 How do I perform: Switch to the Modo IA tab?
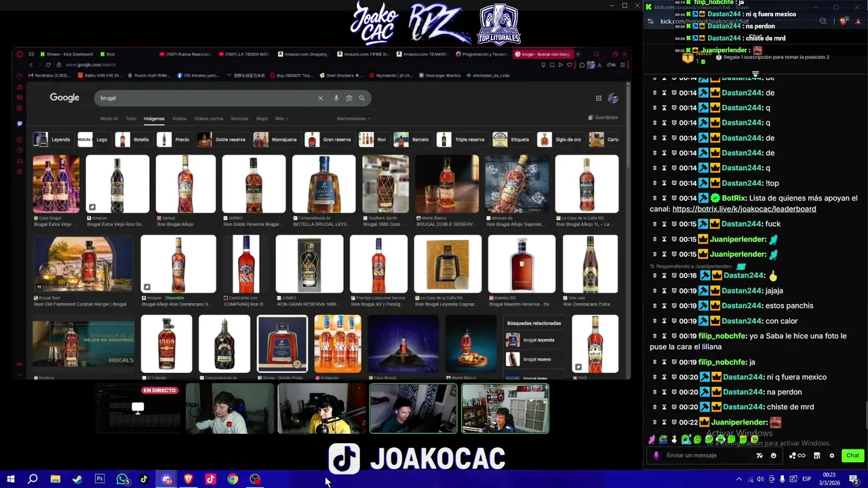point(108,119)
